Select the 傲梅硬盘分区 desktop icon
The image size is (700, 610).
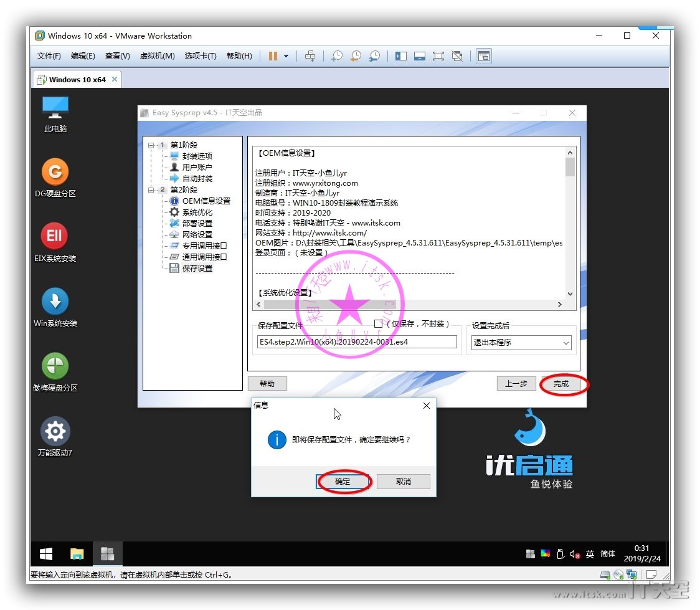pyautogui.click(x=55, y=373)
